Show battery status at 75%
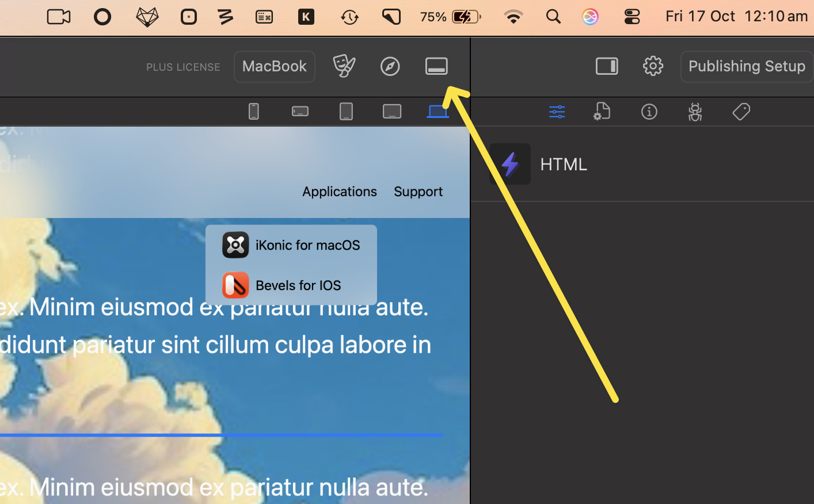The width and height of the screenshot is (814, 504). [451, 17]
